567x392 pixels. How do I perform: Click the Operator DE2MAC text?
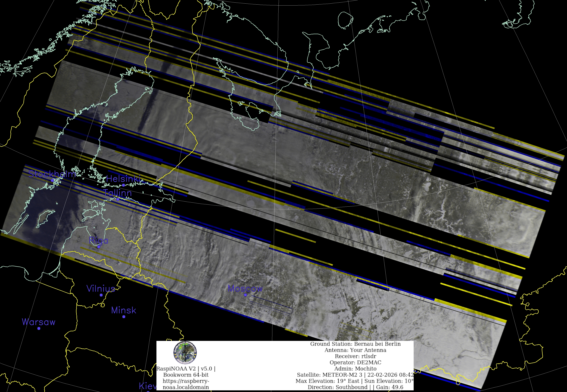pyautogui.click(x=355, y=362)
